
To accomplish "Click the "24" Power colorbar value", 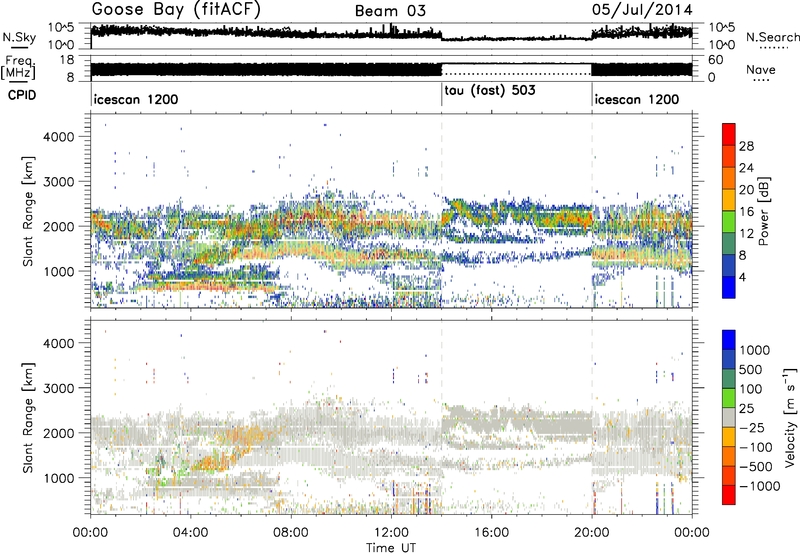I will tap(746, 168).
